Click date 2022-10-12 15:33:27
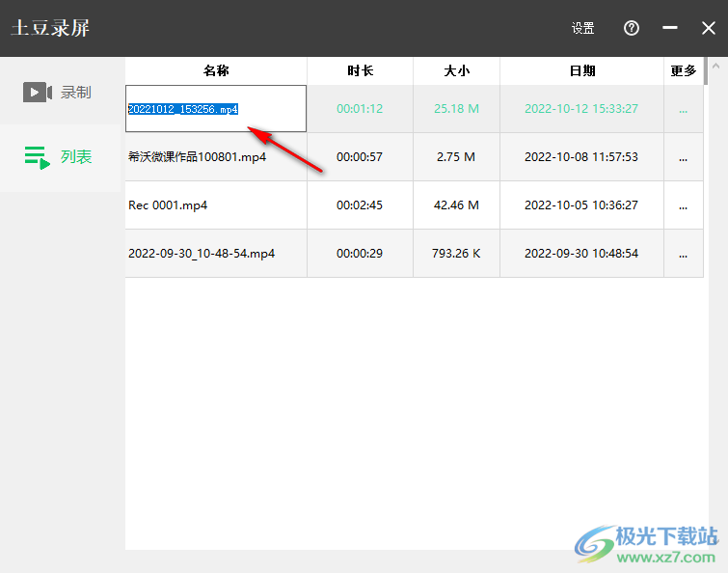 [581, 109]
